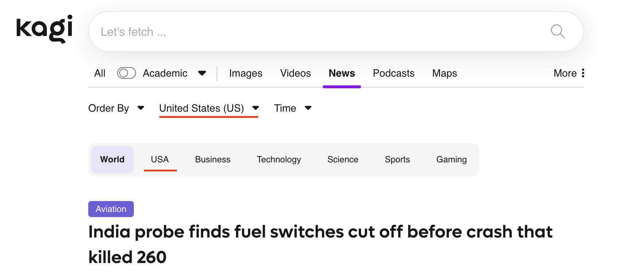The width and height of the screenshot is (644, 278).
Task: Select the Podcasts tab
Action: tap(393, 73)
